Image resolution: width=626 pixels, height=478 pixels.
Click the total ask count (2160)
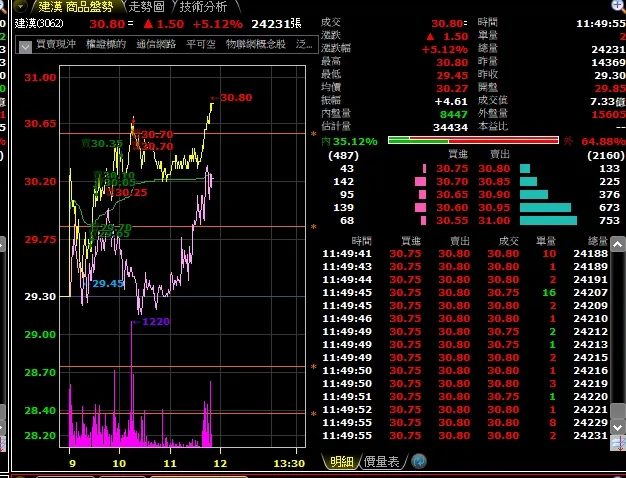click(606, 155)
